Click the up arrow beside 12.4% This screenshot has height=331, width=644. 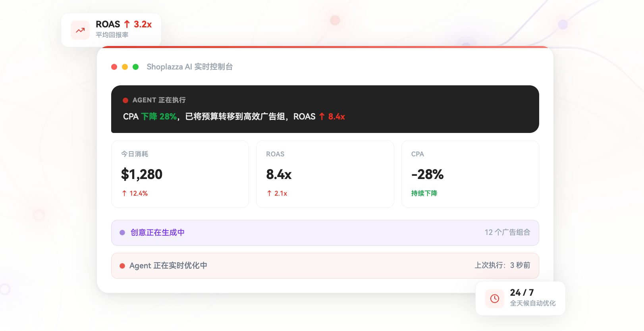click(x=124, y=193)
